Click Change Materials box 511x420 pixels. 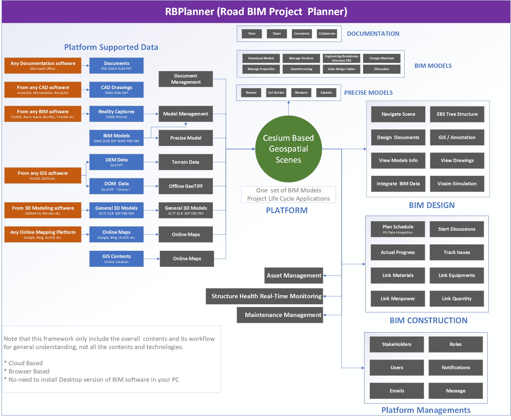[x=382, y=58]
